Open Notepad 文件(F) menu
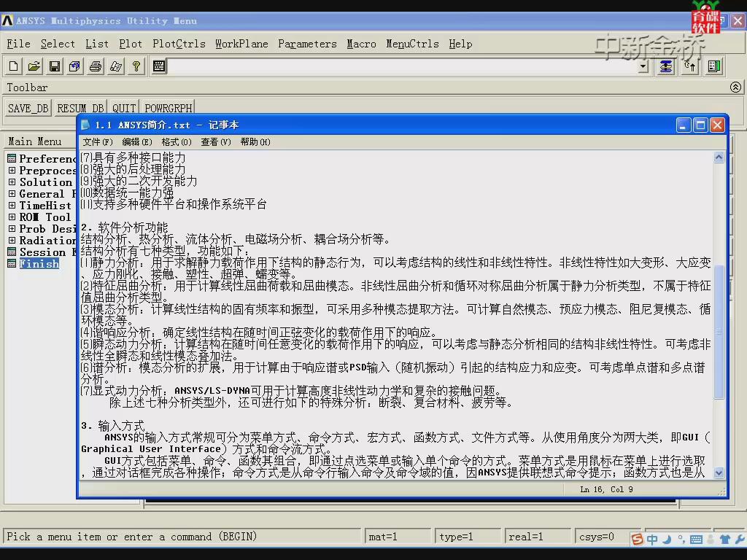747x560 pixels. click(98, 142)
